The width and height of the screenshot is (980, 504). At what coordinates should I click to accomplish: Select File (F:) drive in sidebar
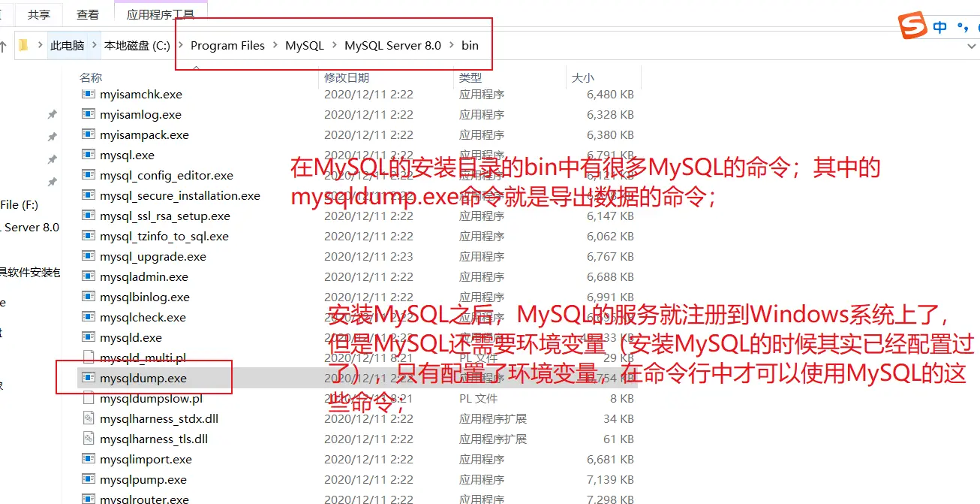20,204
